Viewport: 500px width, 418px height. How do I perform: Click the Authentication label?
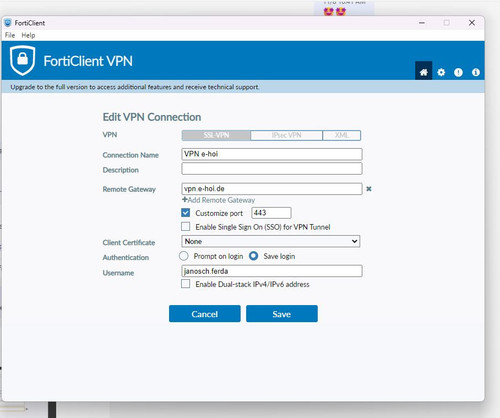[126, 257]
